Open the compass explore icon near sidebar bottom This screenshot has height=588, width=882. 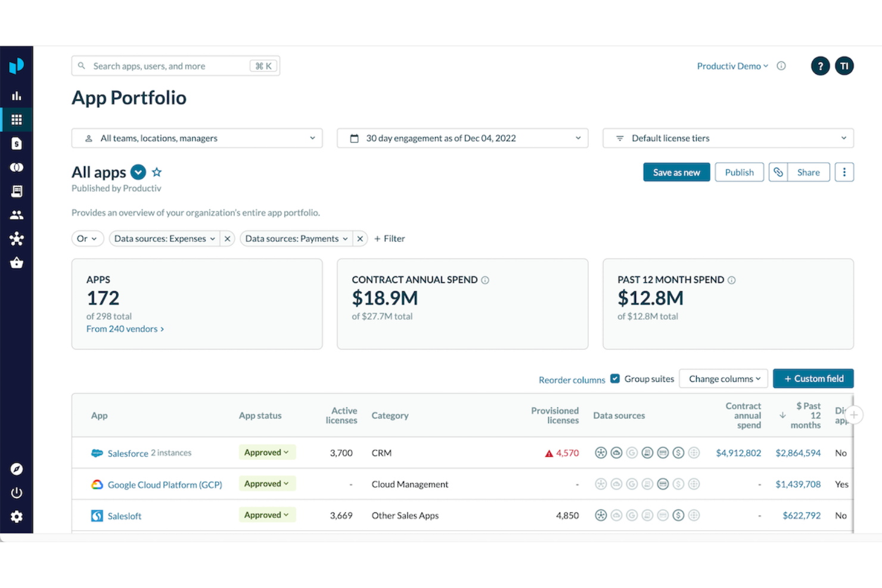17,469
